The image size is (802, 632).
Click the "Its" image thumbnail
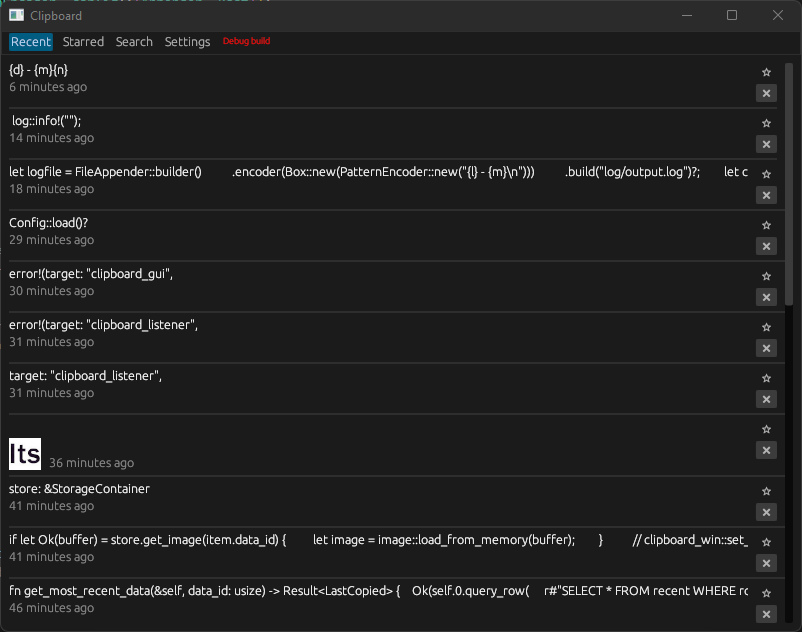(x=24, y=453)
